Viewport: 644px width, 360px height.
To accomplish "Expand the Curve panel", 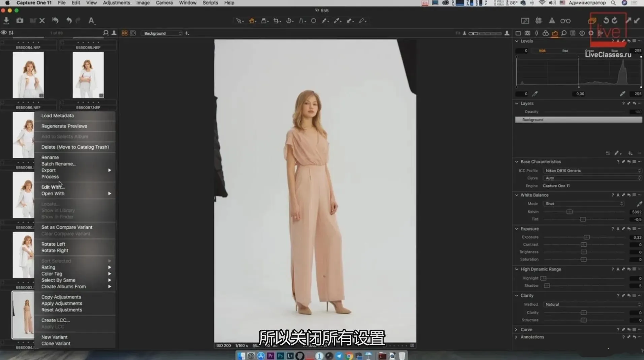I will pos(516,330).
